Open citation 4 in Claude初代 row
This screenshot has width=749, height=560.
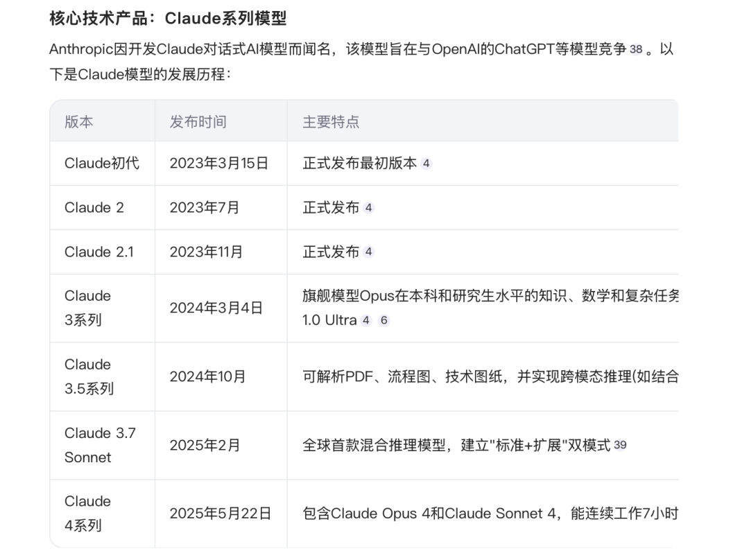[x=426, y=164]
